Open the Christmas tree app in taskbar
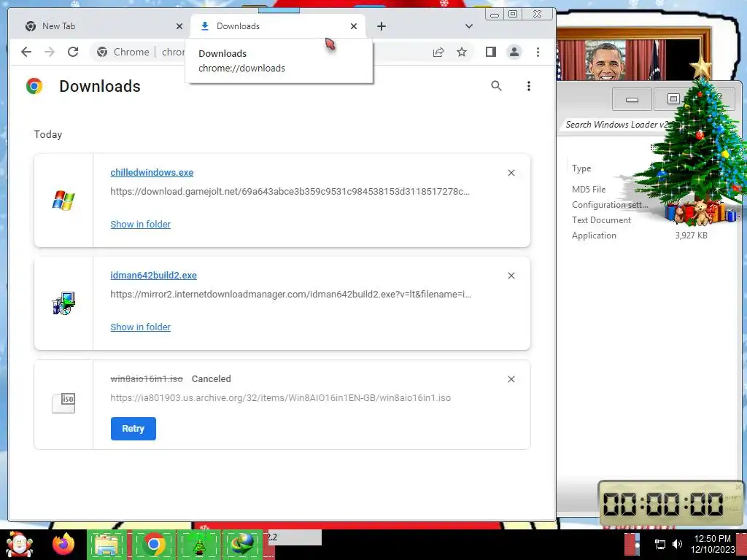747x560 pixels. 199,545
